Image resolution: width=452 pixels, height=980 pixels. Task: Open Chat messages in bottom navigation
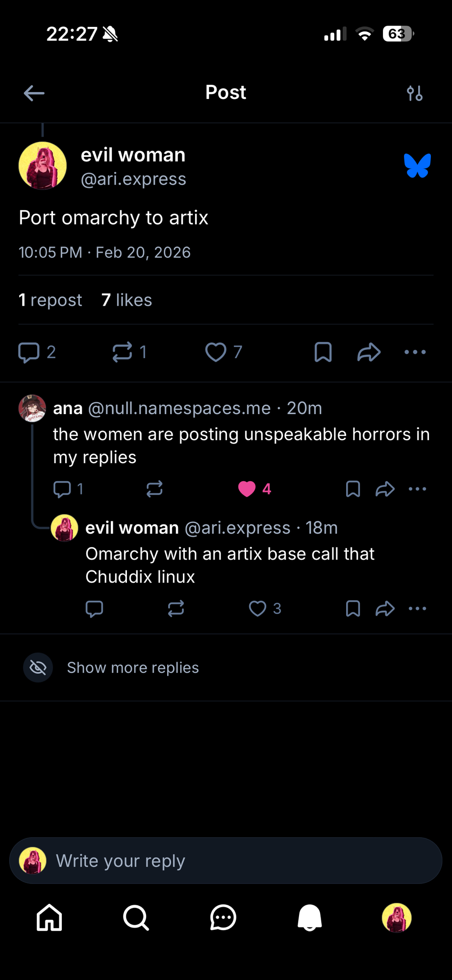(x=223, y=917)
